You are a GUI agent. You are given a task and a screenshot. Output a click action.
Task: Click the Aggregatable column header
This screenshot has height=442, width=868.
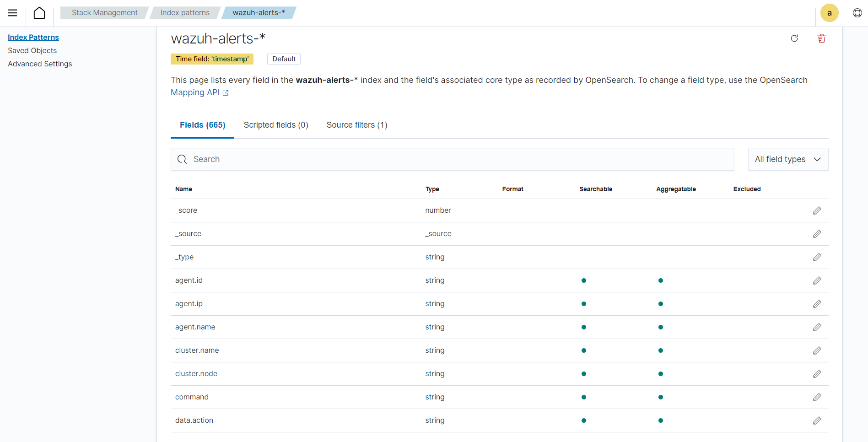coord(676,189)
